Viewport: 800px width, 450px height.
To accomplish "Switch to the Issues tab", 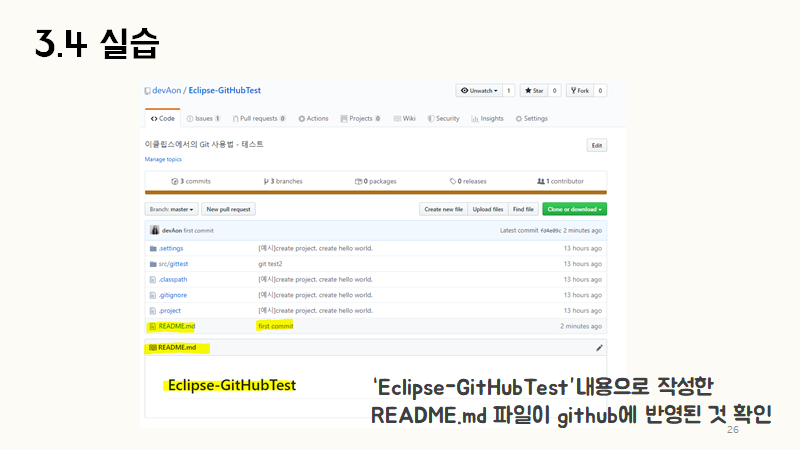I will (x=203, y=118).
